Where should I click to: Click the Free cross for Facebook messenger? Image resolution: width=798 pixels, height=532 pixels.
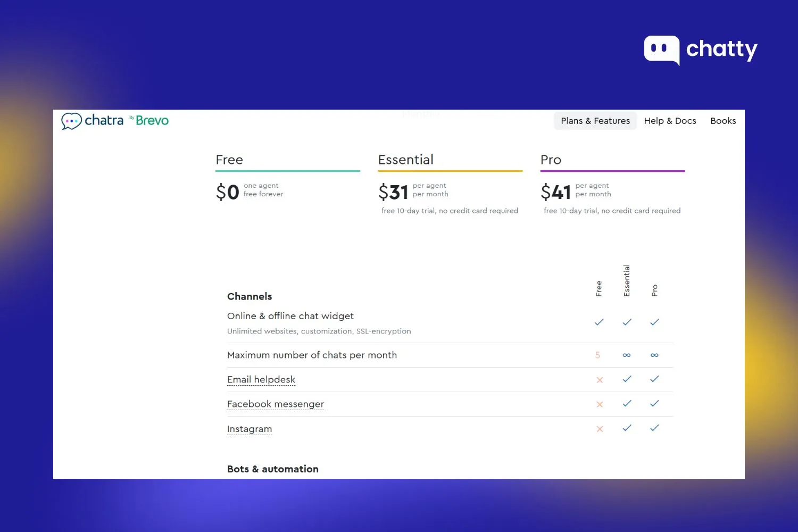(600, 404)
